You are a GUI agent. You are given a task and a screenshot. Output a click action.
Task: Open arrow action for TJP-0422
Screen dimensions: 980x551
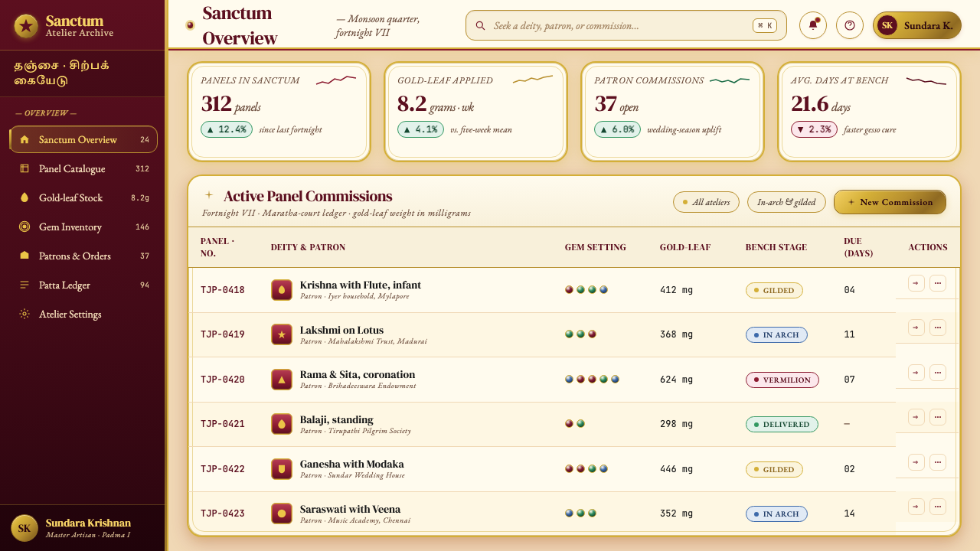tap(916, 462)
